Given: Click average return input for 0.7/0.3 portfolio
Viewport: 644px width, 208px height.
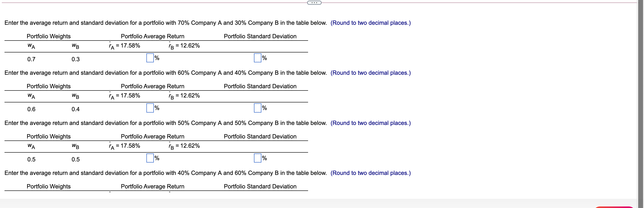Looking at the screenshot, I should tap(150, 58).
